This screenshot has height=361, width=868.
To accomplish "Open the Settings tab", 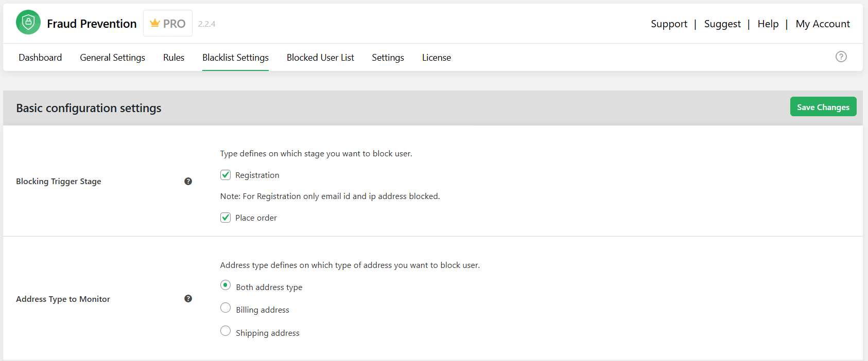I will 388,58.
